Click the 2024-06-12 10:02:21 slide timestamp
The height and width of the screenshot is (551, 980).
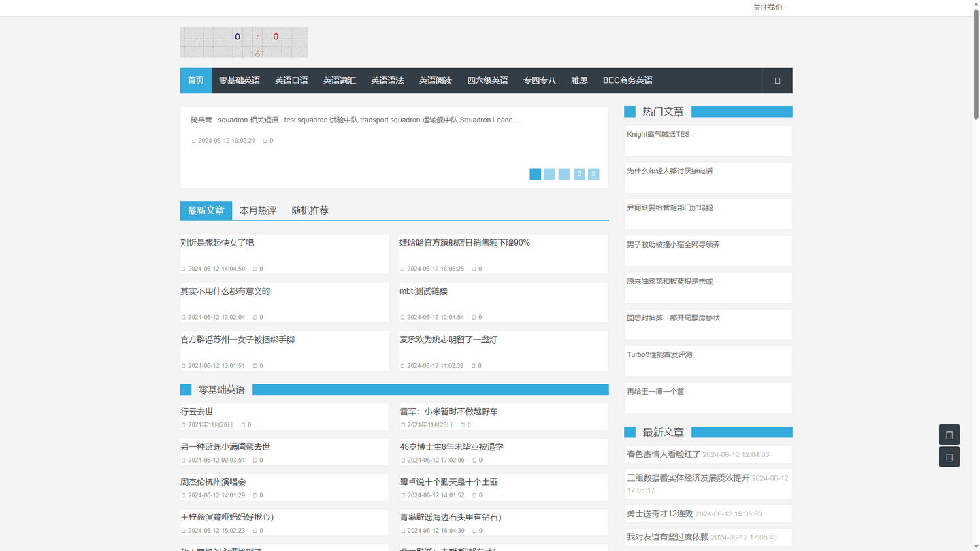click(x=227, y=141)
